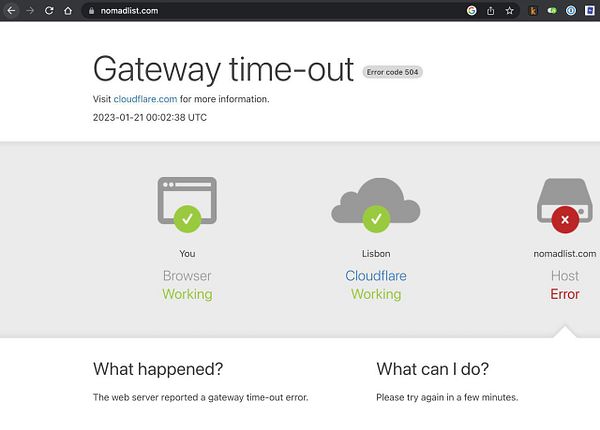Click the cloud icon with green checkmark

(x=376, y=205)
